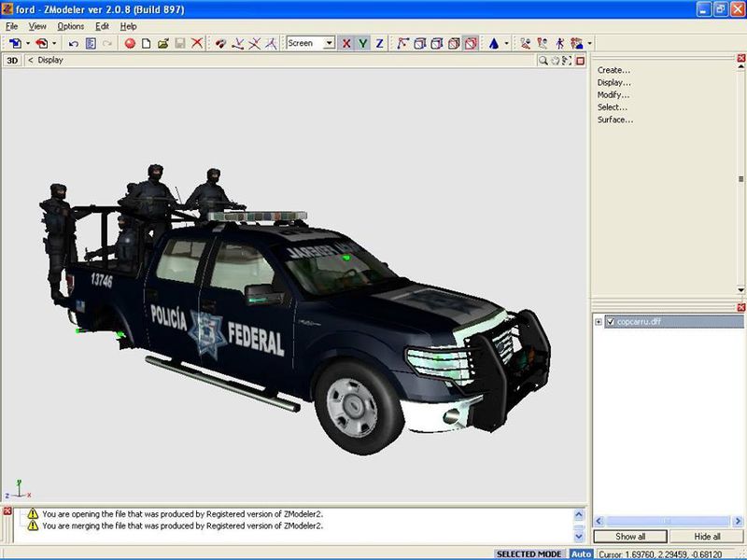The image size is (747, 560).
Task: Click the open file folder icon
Action: [x=163, y=44]
